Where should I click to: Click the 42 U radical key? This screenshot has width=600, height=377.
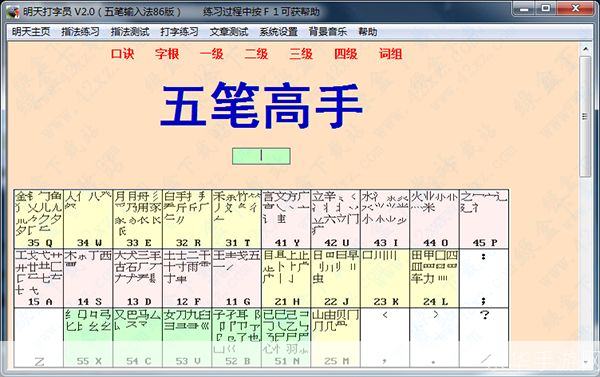coord(336,219)
